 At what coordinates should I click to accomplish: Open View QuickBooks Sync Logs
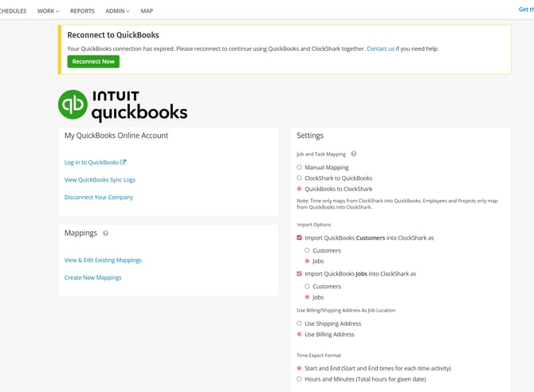(x=100, y=180)
